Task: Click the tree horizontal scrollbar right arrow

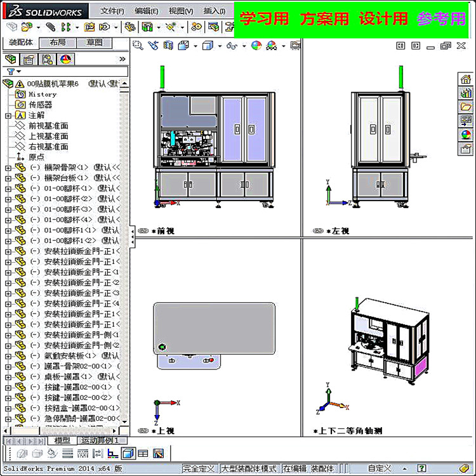Action: 114,430
